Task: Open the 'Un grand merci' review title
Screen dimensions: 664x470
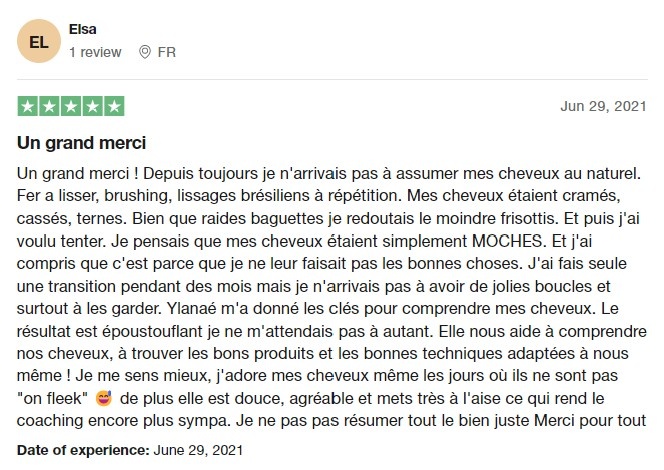Action: coord(81,143)
